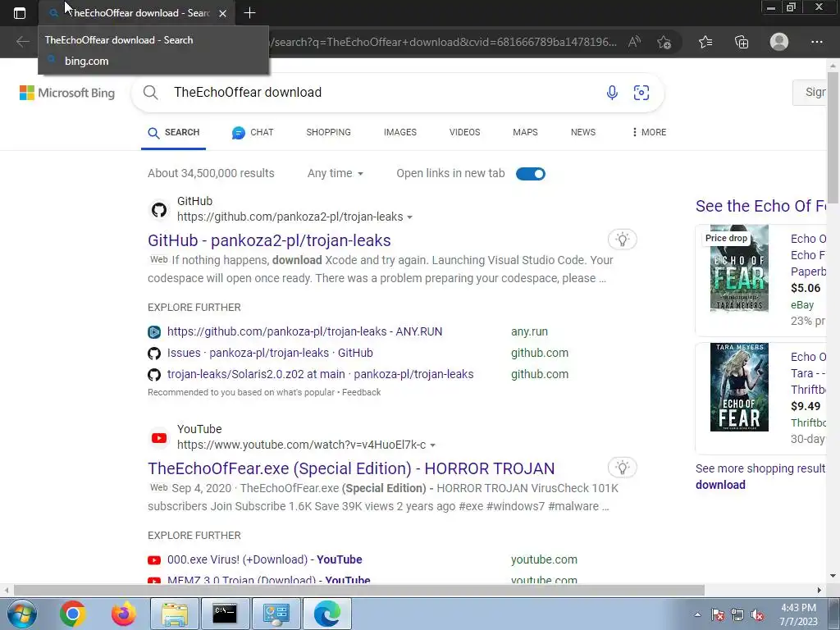840x630 pixels.
Task: Click the Read aloud icon
Action: 634,42
